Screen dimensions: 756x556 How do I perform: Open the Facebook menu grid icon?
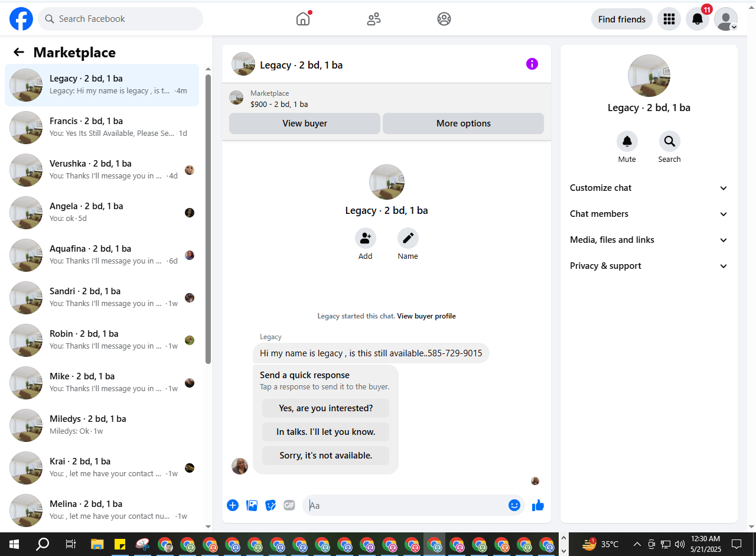click(x=669, y=19)
